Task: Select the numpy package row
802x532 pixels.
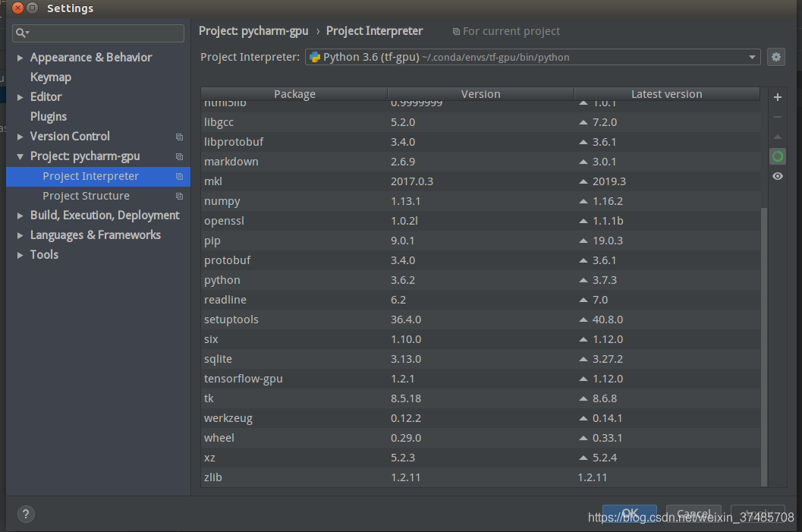Action: pyautogui.click(x=481, y=201)
